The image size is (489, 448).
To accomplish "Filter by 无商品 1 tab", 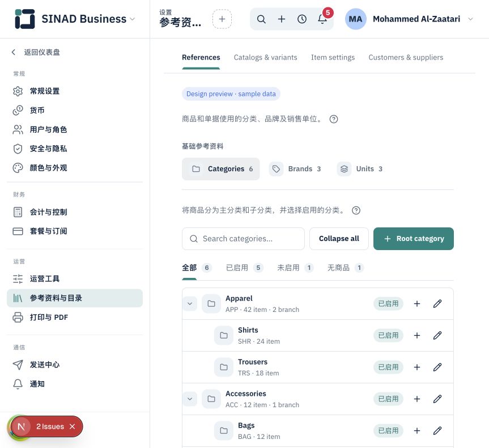I will (x=346, y=268).
